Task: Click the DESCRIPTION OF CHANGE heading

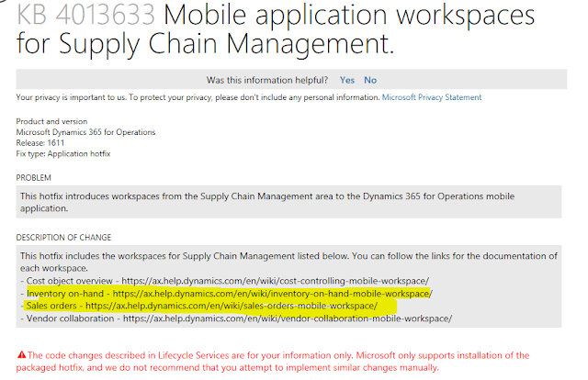Action: (63, 238)
